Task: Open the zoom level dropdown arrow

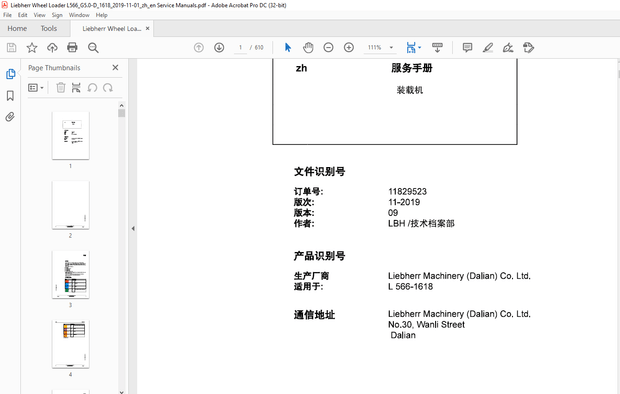Action: tap(391, 47)
